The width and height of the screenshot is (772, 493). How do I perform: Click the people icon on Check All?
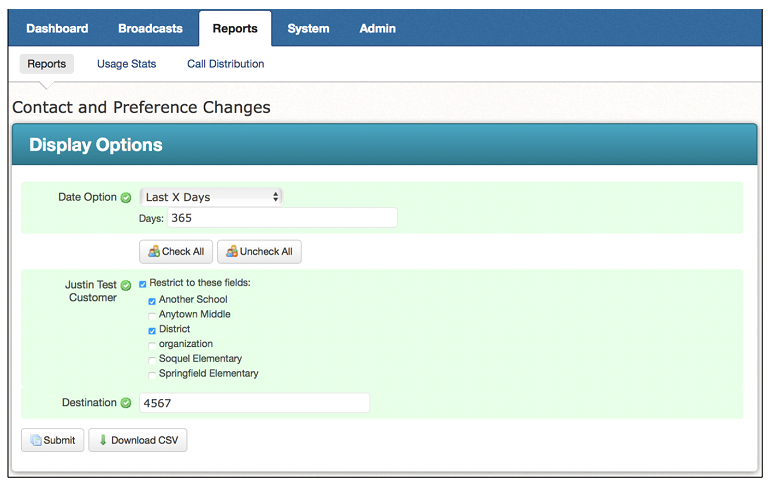(154, 252)
